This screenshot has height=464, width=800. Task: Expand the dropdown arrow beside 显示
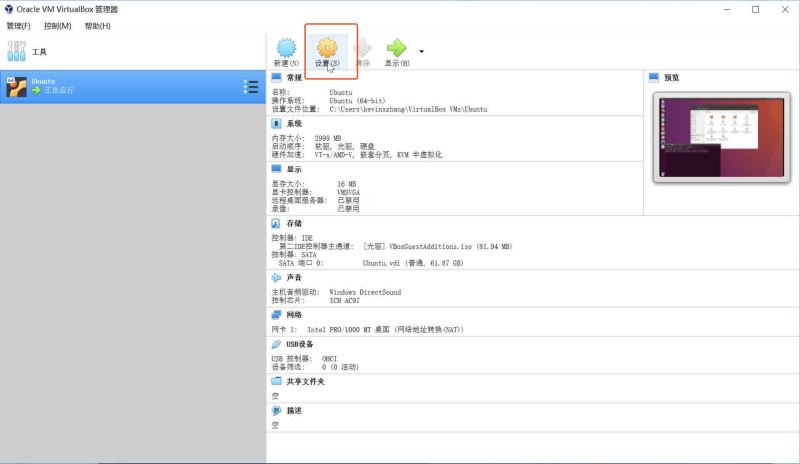tap(421, 50)
